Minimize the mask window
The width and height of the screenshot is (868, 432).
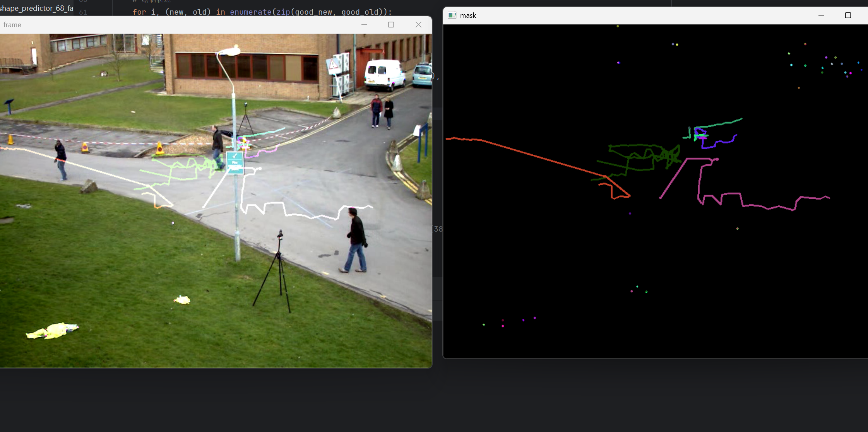[x=821, y=15]
